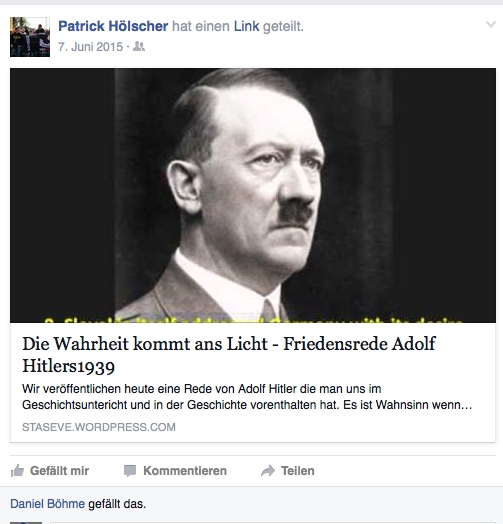Open the 'Die Wahrheit kommt ans Licht' headline
This screenshot has height=524, width=503.
[229, 355]
